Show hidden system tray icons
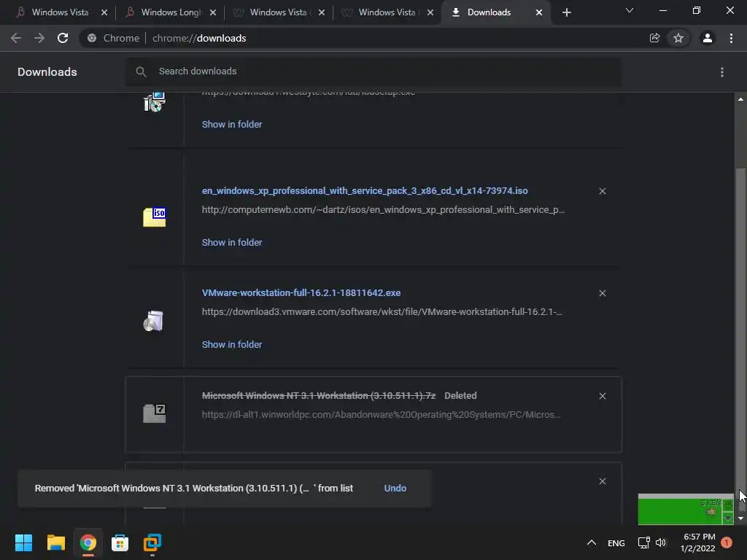747x560 pixels. [591, 542]
